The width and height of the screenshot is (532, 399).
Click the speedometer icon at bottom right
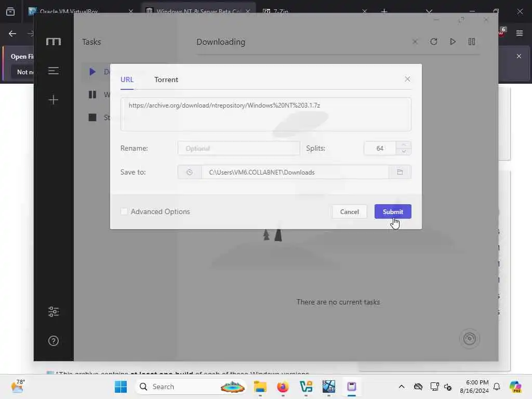tap(470, 339)
